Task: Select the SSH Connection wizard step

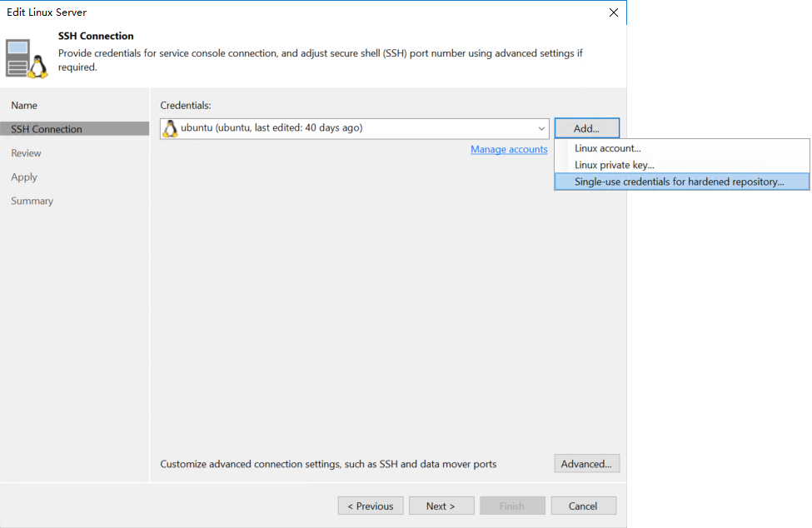Action: tap(75, 129)
